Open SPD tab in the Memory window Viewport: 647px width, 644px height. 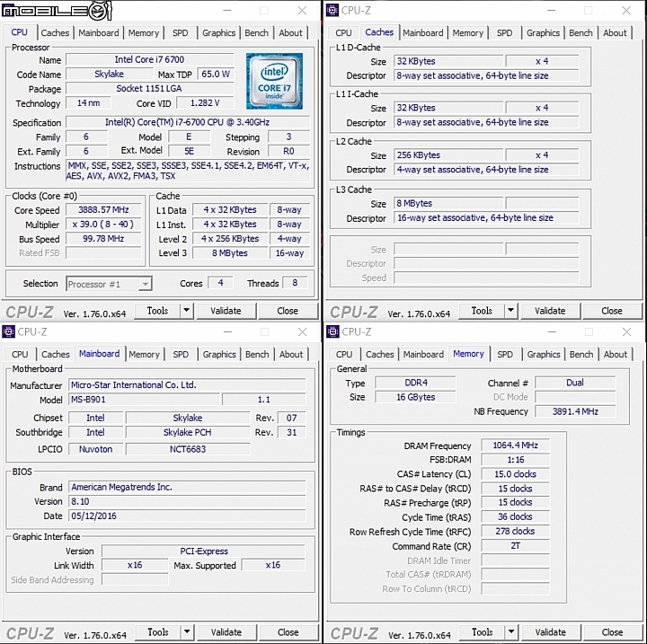click(505, 355)
